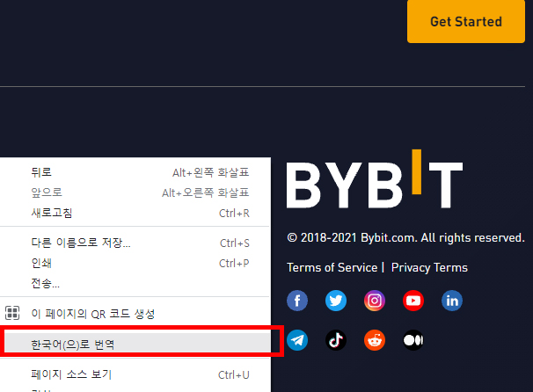Open Bybit's YouTube icon

point(413,301)
